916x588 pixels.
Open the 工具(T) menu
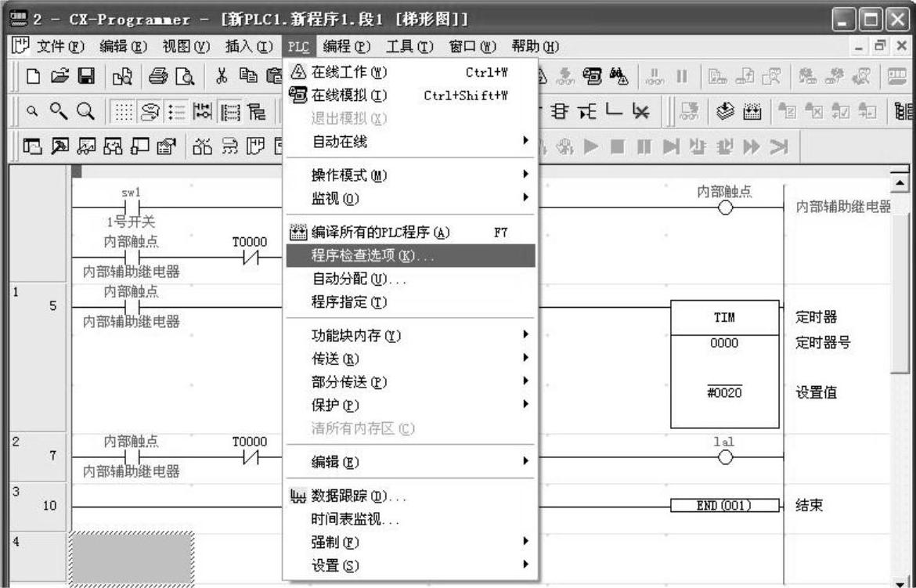tap(409, 46)
